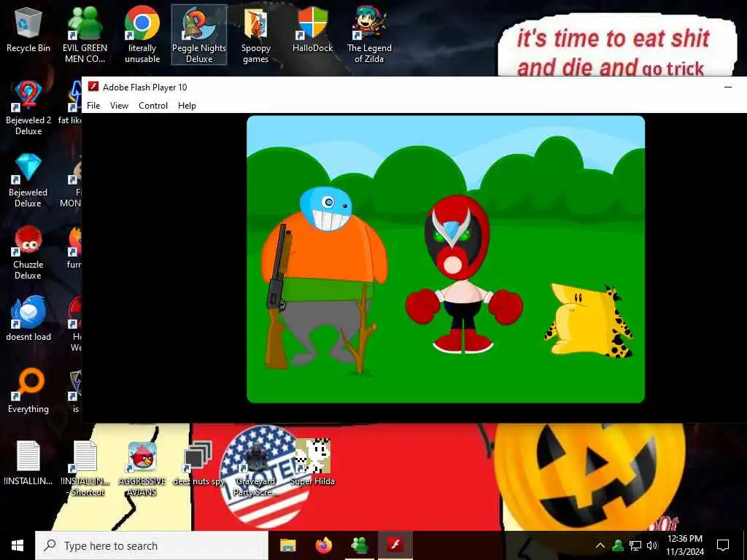Click the Adobe Flash Player title bar icon
The width and height of the screenshot is (747, 560).
click(93, 87)
